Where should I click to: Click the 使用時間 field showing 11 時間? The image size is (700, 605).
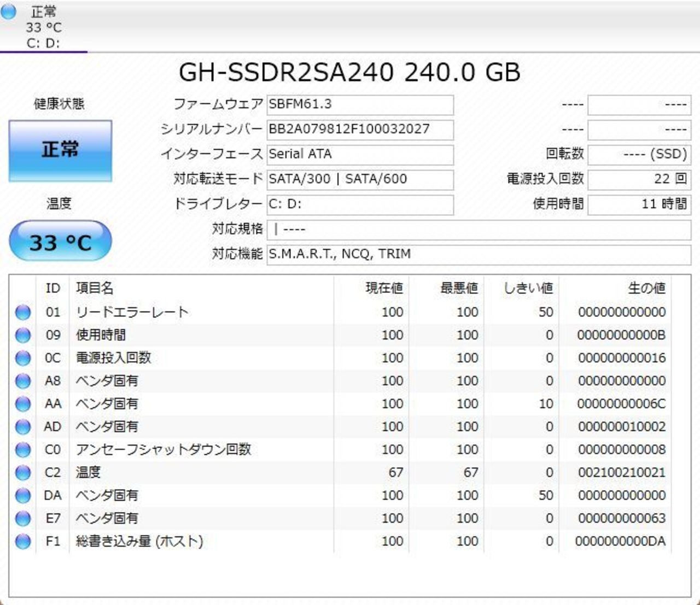639,204
